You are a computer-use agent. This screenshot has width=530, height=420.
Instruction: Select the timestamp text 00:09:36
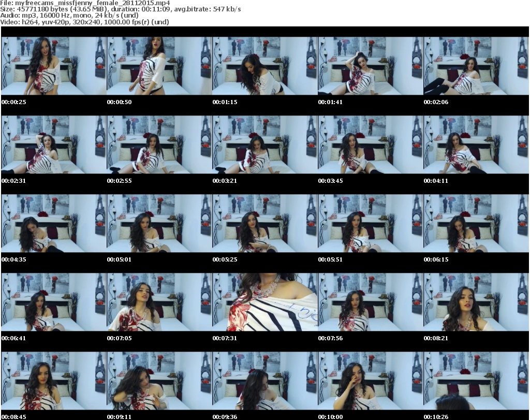(225, 416)
